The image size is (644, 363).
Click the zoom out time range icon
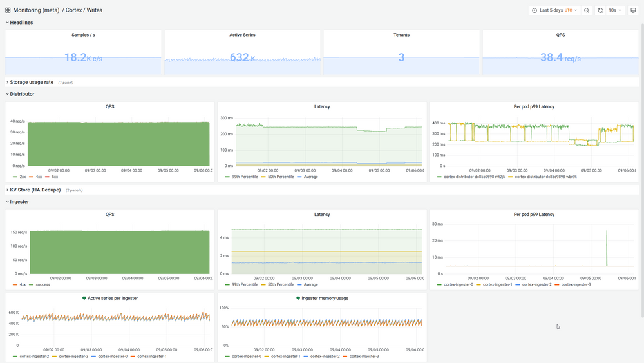coord(587,10)
